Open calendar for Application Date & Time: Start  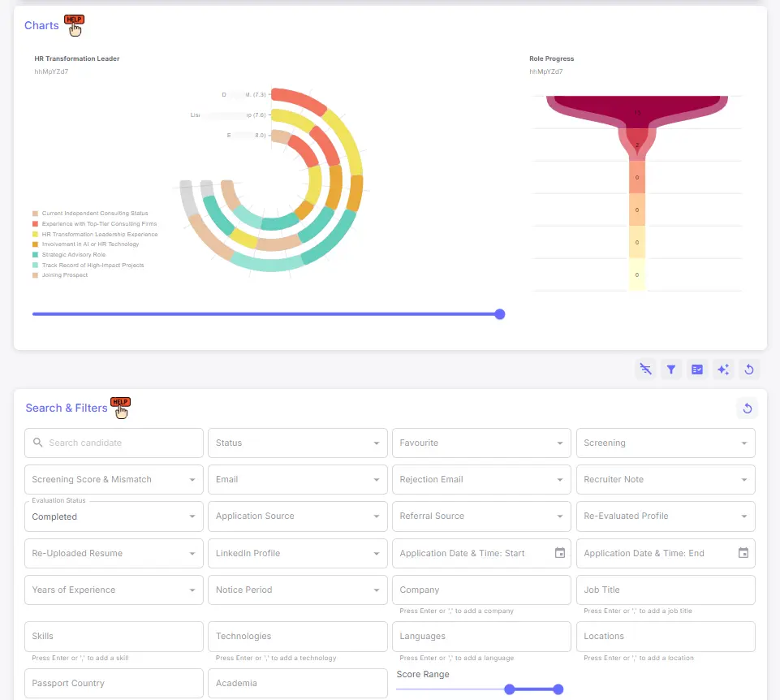tap(559, 553)
